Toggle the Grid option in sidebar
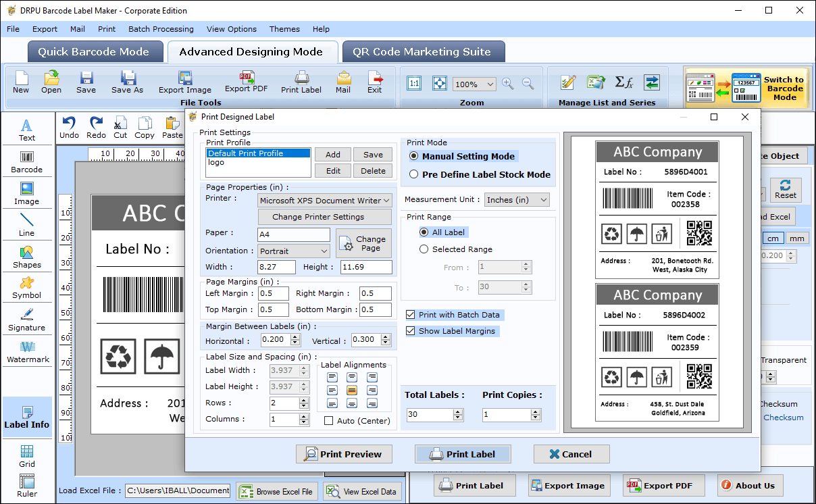This screenshot has height=504, width=816. (27, 457)
